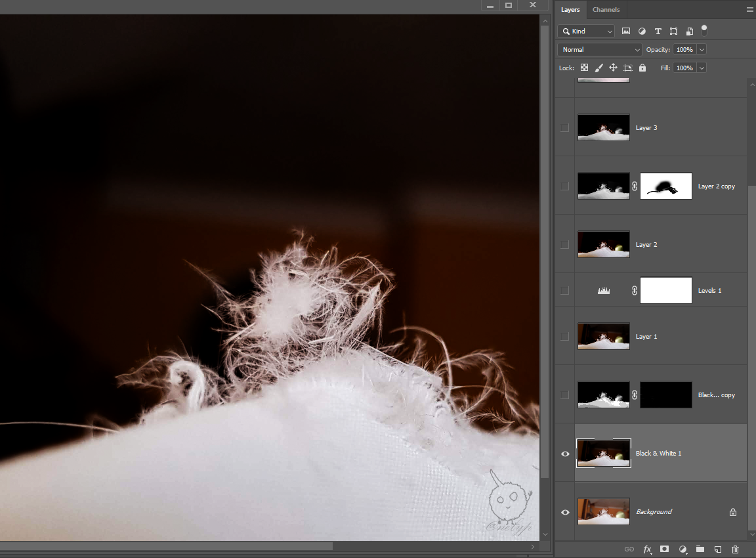This screenshot has height=558, width=756.
Task: Open the blend mode Normal dropdown
Action: tap(600, 50)
